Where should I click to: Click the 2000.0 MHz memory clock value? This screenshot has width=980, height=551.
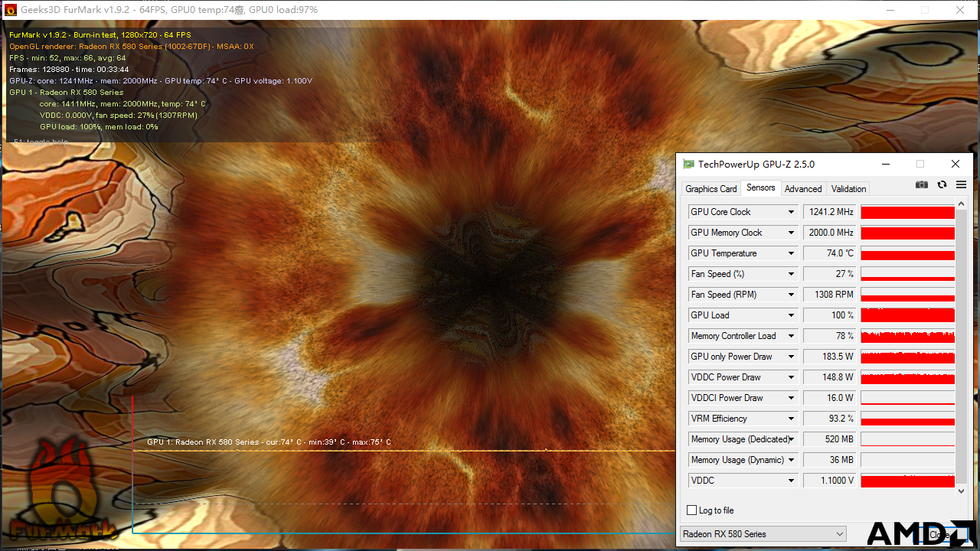tap(829, 233)
